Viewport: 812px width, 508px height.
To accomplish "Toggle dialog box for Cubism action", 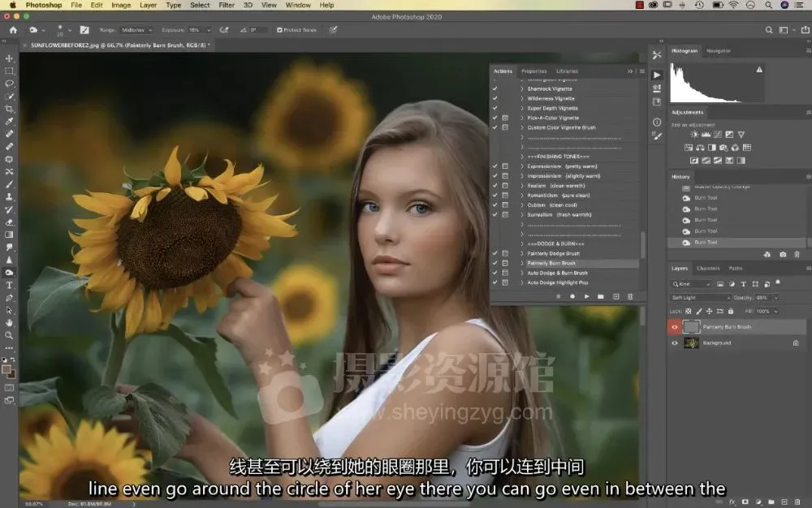I will tap(505, 204).
